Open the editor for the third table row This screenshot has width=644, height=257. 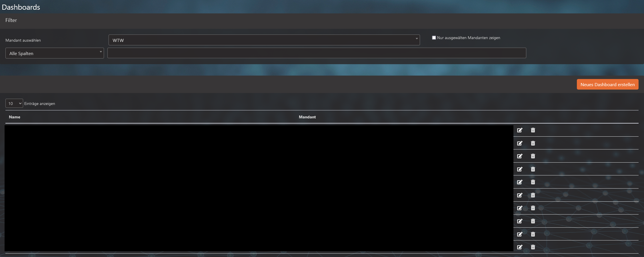pos(520,156)
